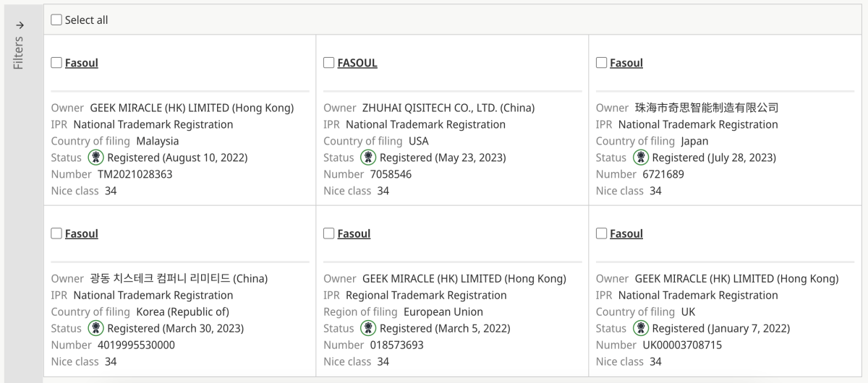The height and width of the screenshot is (383, 868).
Task: Click the registered badge icon dated January 7, 2022
Action: pos(641,328)
